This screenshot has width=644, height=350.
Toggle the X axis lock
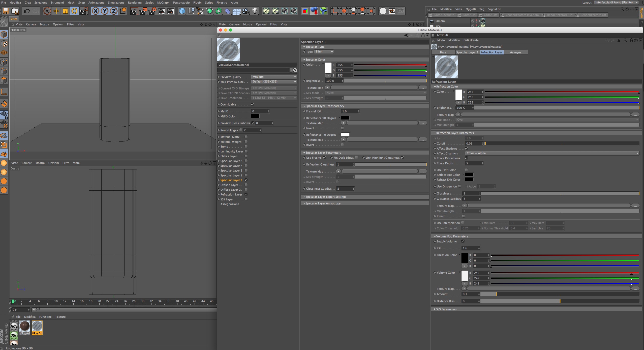[95, 11]
